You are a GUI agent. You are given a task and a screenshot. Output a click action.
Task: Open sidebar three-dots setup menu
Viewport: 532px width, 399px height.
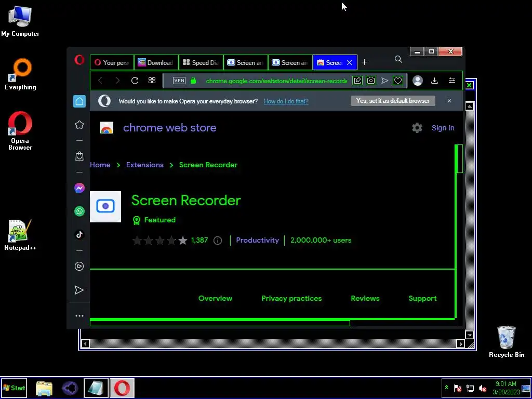[x=79, y=316]
